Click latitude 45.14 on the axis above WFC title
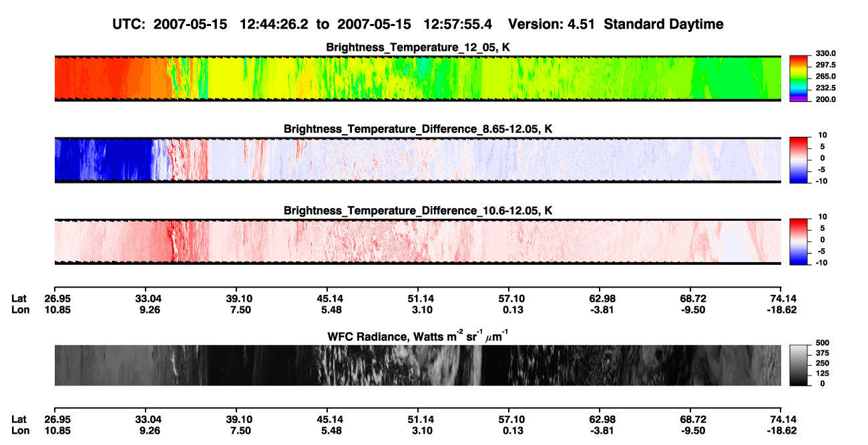The height and width of the screenshot is (445, 868). pyautogui.click(x=331, y=298)
